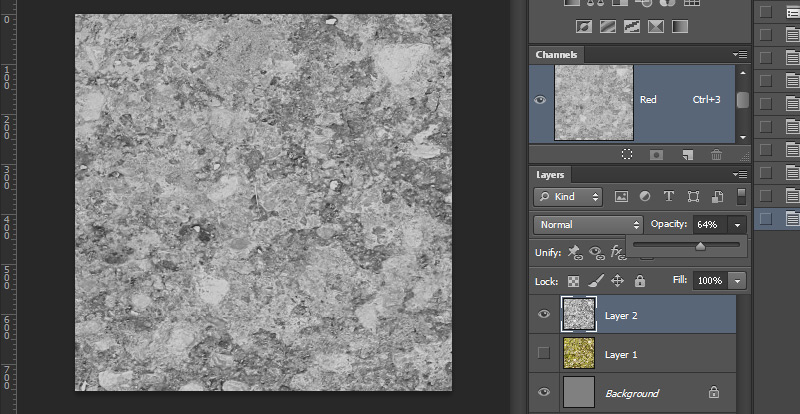Filter layers for shape layers
The height and width of the screenshot is (414, 800).
point(693,197)
